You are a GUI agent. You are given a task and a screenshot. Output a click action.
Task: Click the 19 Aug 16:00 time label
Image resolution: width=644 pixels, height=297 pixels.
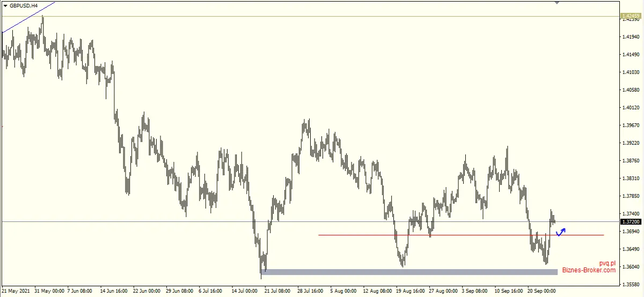click(x=409, y=291)
